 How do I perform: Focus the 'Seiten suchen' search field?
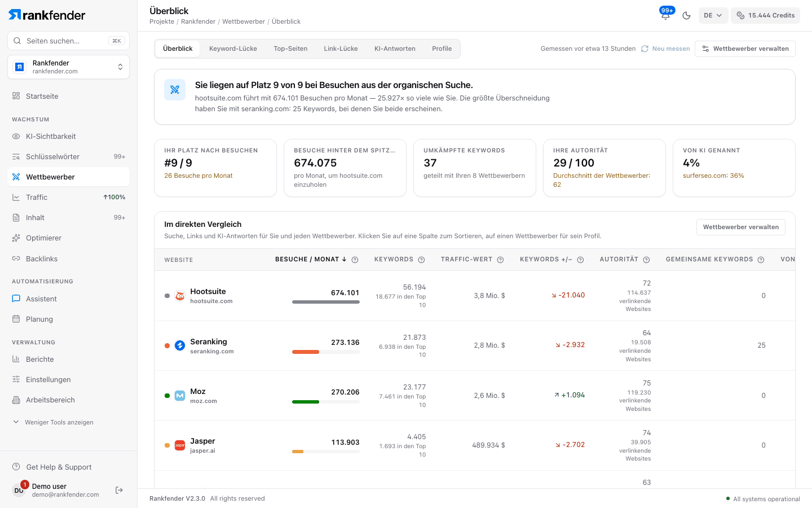[68, 41]
